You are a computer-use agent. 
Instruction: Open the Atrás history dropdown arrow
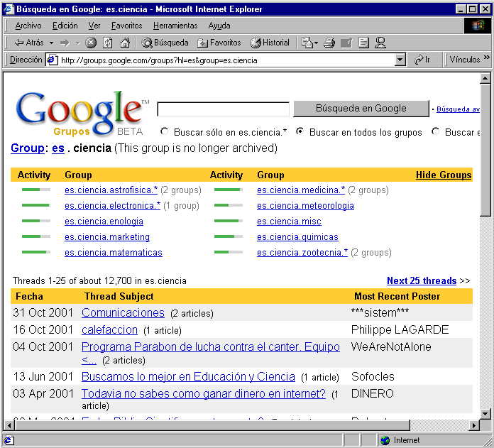click(51, 43)
